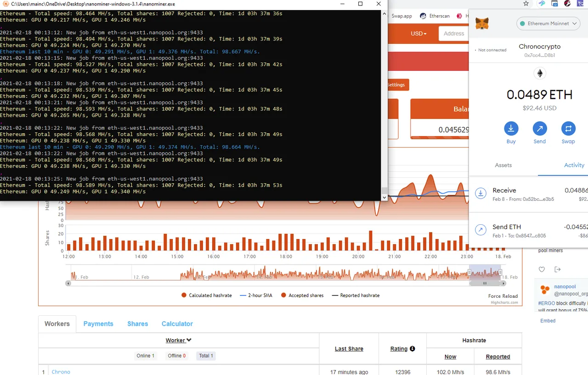Click the bookmark star in Chrome

point(526,4)
